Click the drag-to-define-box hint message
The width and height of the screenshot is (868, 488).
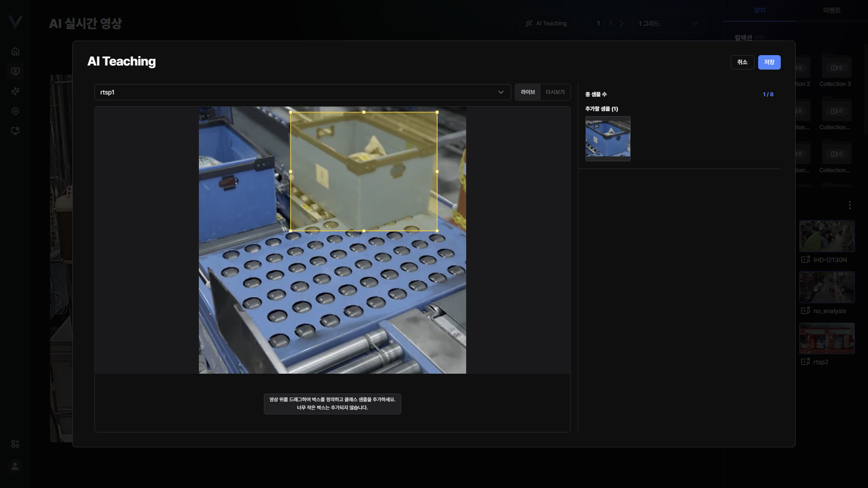point(332,404)
